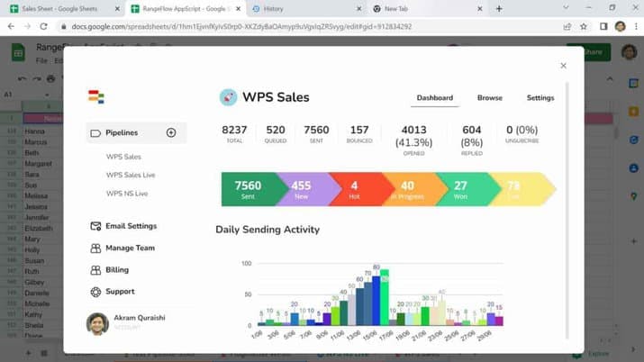Click the dialog vertical scrollbar

(x=567, y=210)
